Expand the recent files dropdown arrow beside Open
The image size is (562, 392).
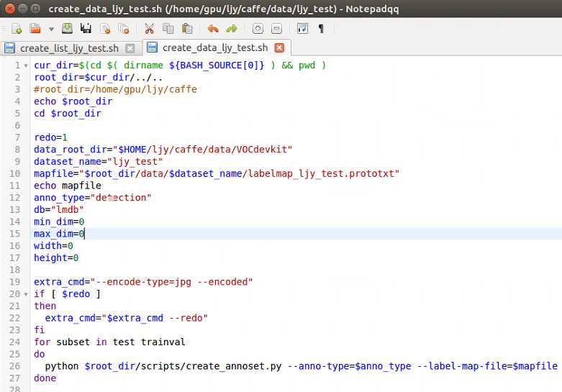point(51,29)
